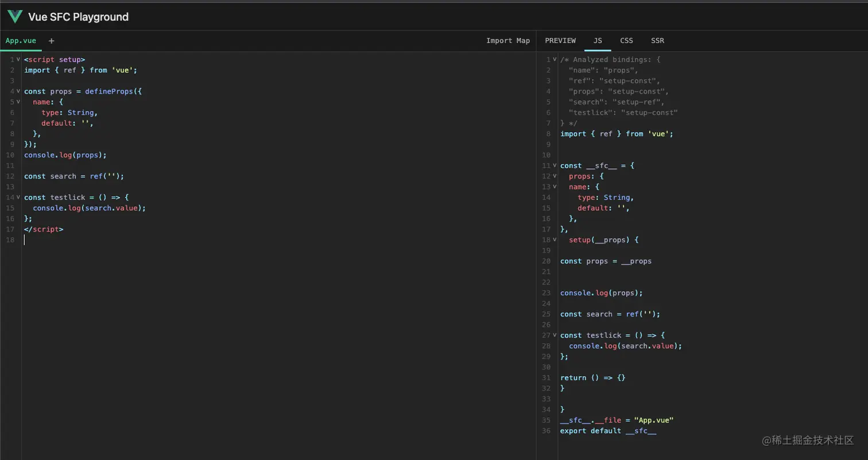Click the "<script setup>" opening tag line
The height and width of the screenshot is (460, 868).
pyautogui.click(x=55, y=59)
